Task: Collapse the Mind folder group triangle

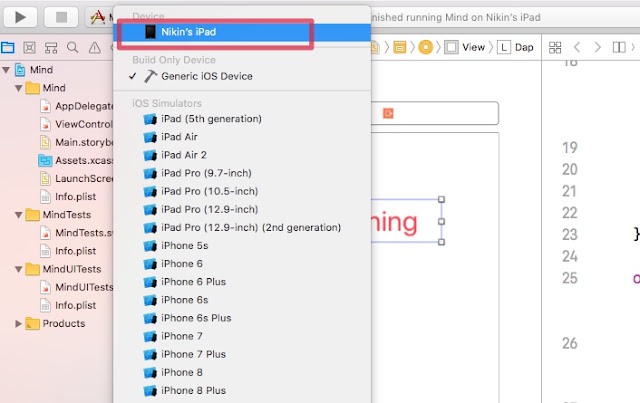Action: point(18,88)
